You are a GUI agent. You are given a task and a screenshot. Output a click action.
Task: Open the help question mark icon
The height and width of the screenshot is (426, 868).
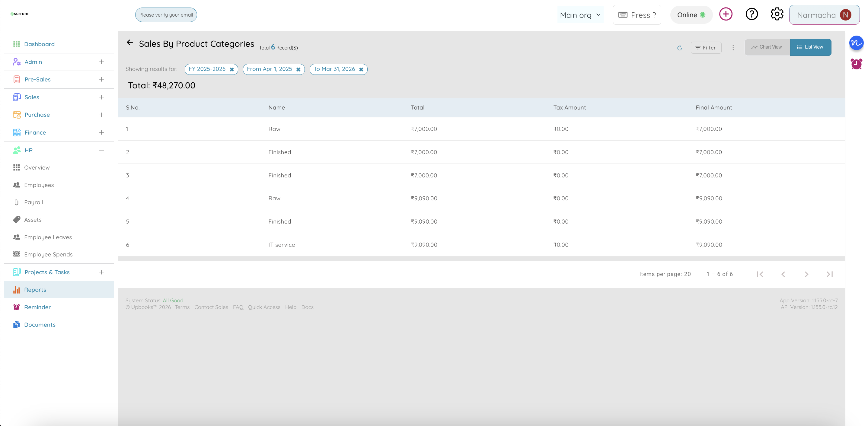[752, 14]
